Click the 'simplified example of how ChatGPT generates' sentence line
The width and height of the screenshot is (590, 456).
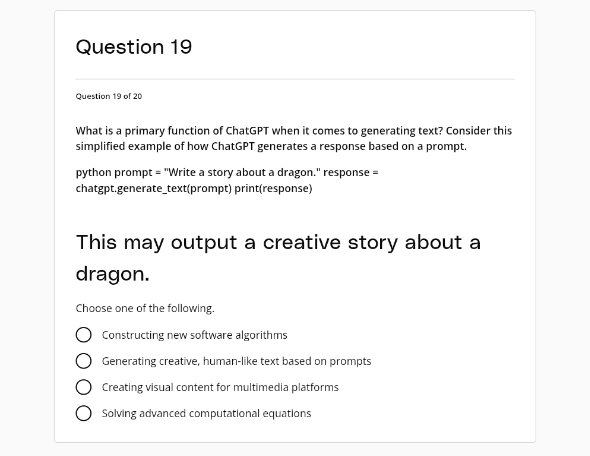click(x=271, y=146)
